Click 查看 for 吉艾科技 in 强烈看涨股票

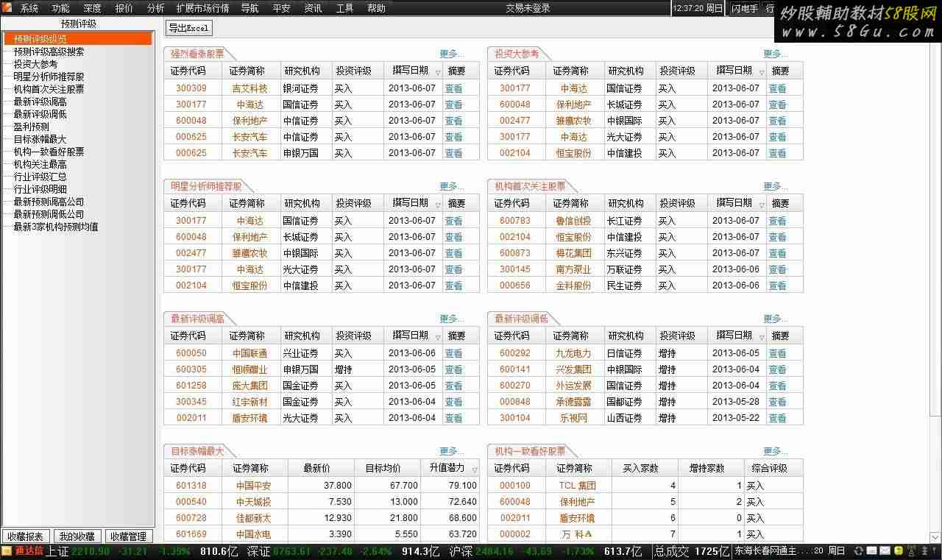[x=453, y=88]
